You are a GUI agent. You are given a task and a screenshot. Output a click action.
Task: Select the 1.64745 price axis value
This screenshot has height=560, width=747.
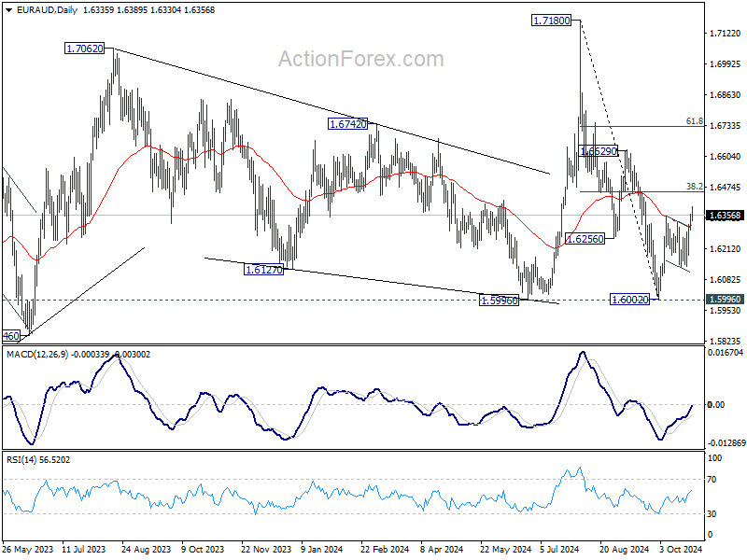tap(726, 188)
